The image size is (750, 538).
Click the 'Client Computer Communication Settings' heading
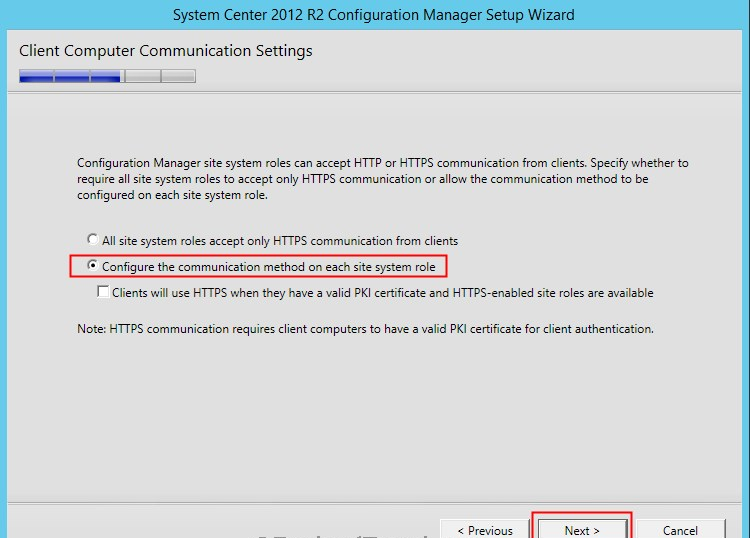(165, 51)
